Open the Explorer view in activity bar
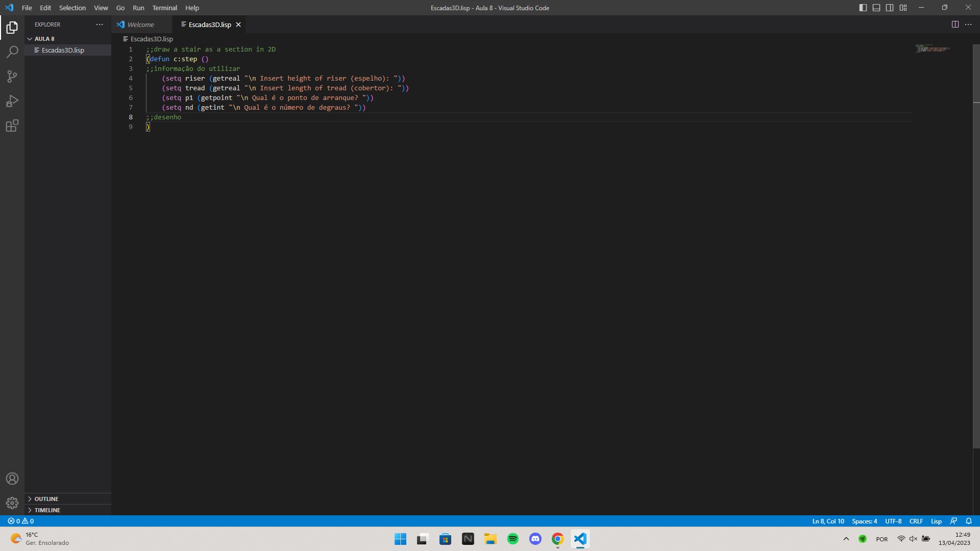Image resolution: width=980 pixels, height=551 pixels. pos(12,27)
